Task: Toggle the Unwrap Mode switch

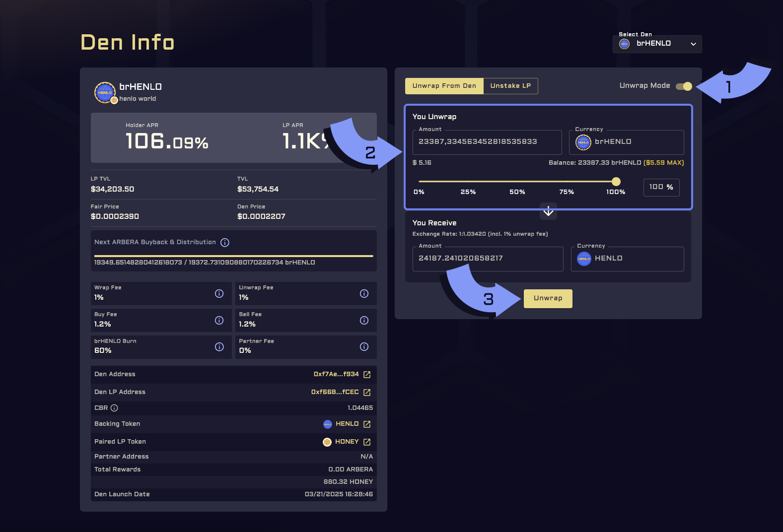Action: coord(684,86)
